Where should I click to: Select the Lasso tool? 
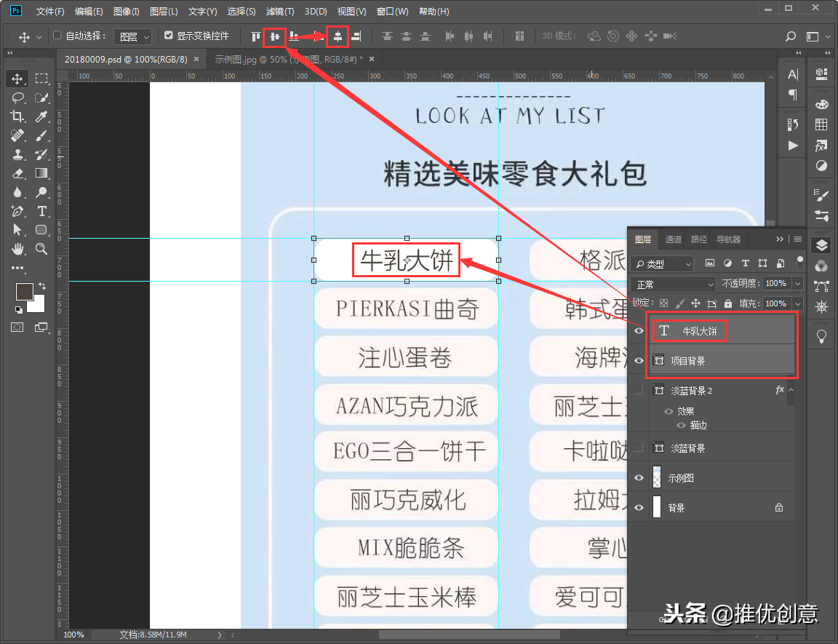click(17, 98)
